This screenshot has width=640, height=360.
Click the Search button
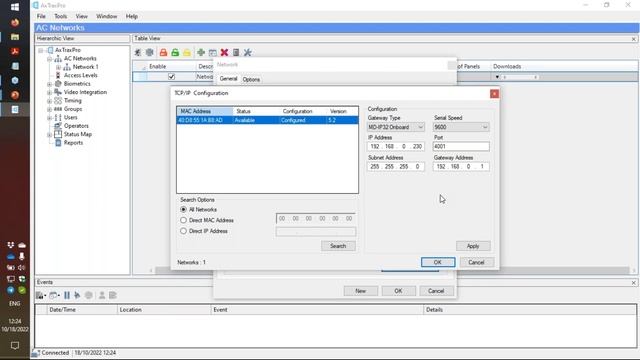tap(338, 246)
